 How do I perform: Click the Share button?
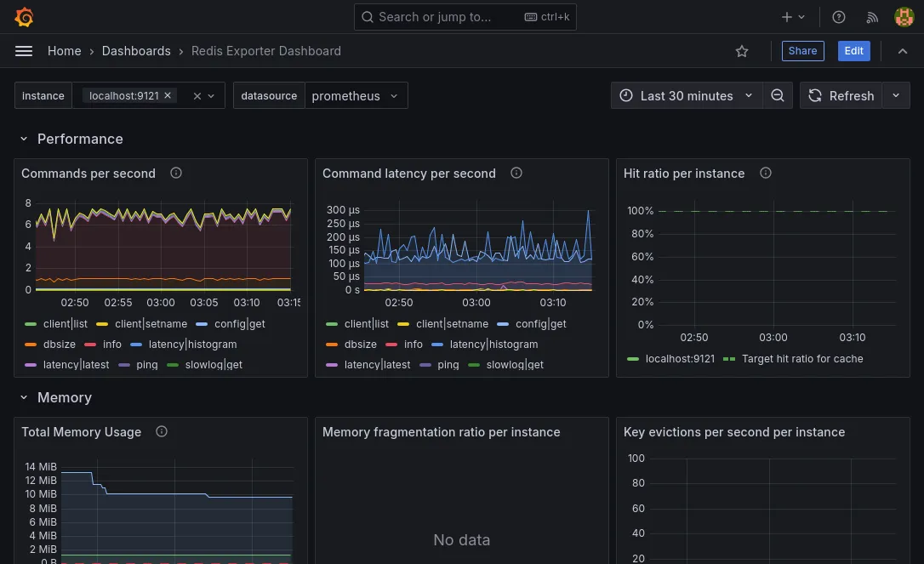(x=802, y=51)
